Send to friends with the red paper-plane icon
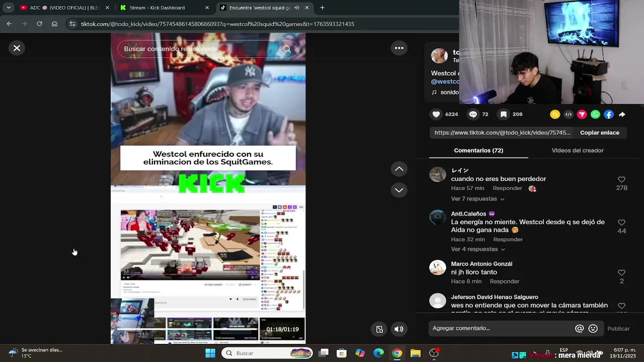This screenshot has height=362, width=644. (x=582, y=115)
